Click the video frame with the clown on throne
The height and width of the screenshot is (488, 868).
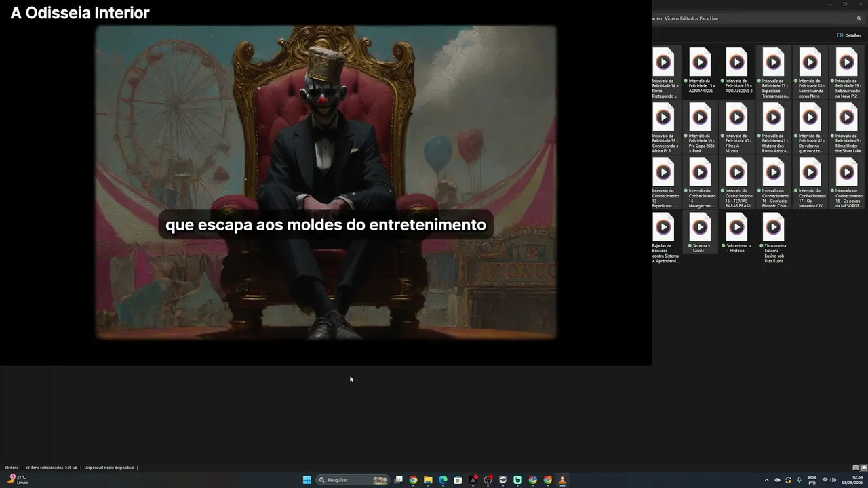click(325, 182)
